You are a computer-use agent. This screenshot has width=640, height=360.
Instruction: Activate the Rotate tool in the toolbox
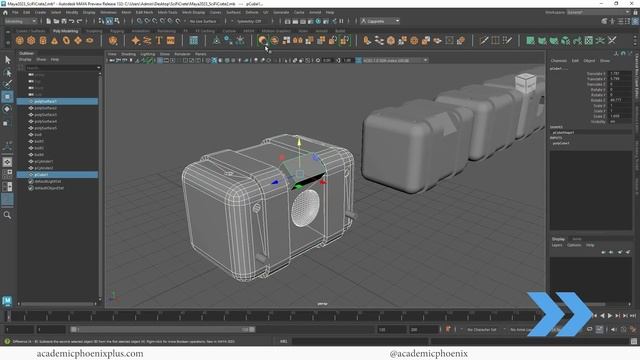tap(7, 109)
